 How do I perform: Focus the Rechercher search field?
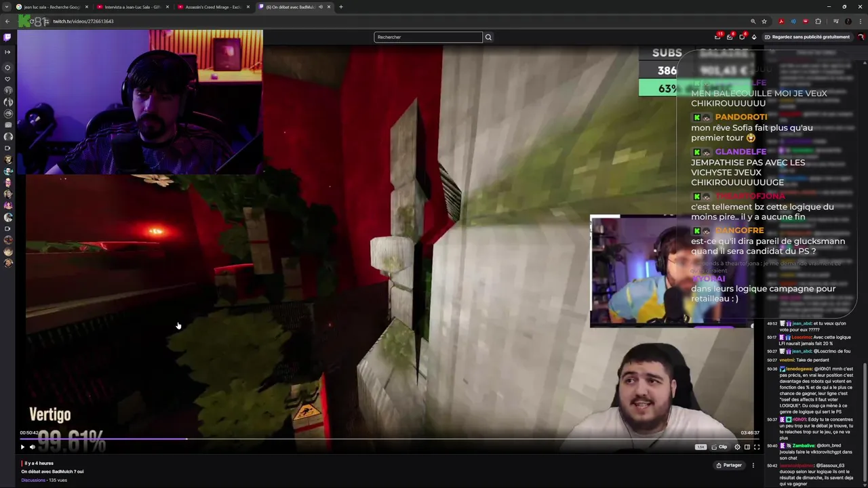tap(428, 37)
